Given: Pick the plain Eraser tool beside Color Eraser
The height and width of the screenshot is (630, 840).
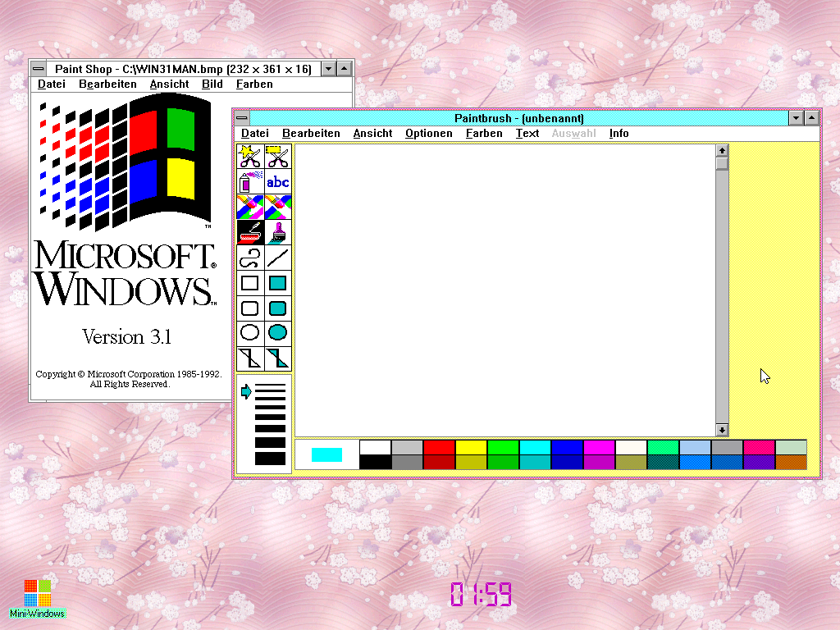Looking at the screenshot, I should [x=278, y=208].
